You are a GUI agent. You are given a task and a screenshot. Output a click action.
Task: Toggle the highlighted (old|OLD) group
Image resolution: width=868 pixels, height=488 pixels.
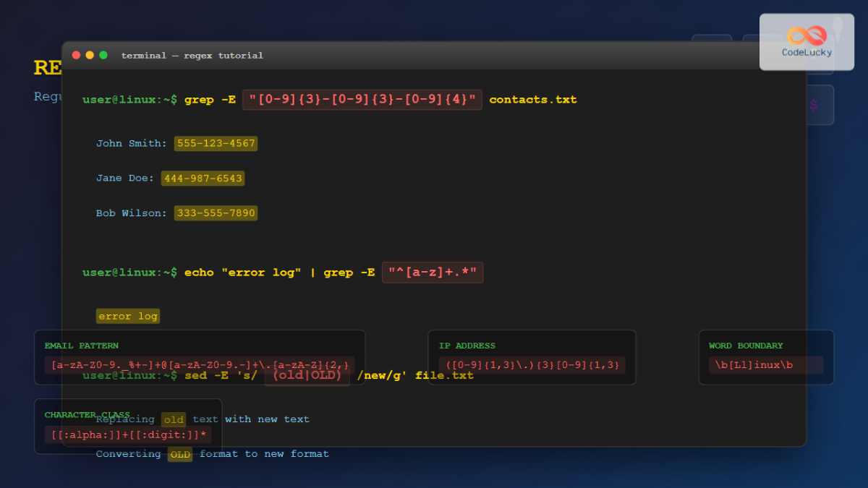click(x=307, y=375)
